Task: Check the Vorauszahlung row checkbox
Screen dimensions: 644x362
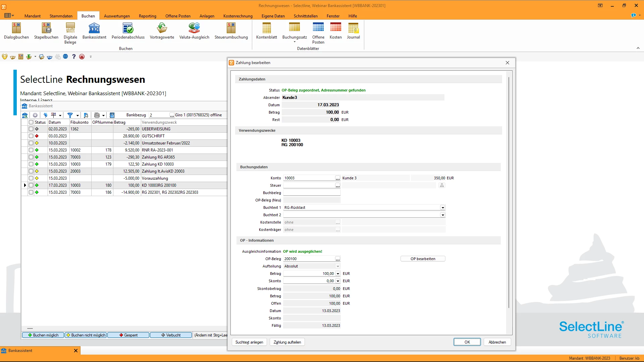Action: tap(31, 178)
